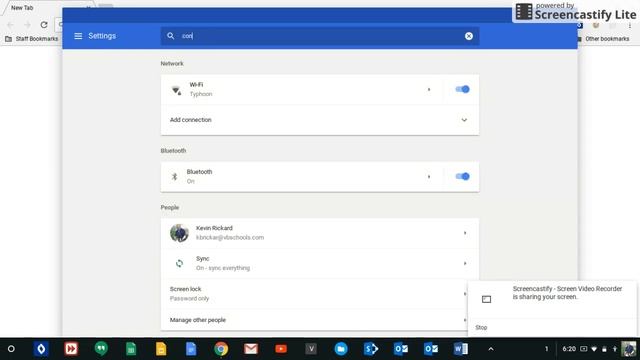Open Google Slides from shelf
The height and width of the screenshot is (360, 640).
(161, 349)
